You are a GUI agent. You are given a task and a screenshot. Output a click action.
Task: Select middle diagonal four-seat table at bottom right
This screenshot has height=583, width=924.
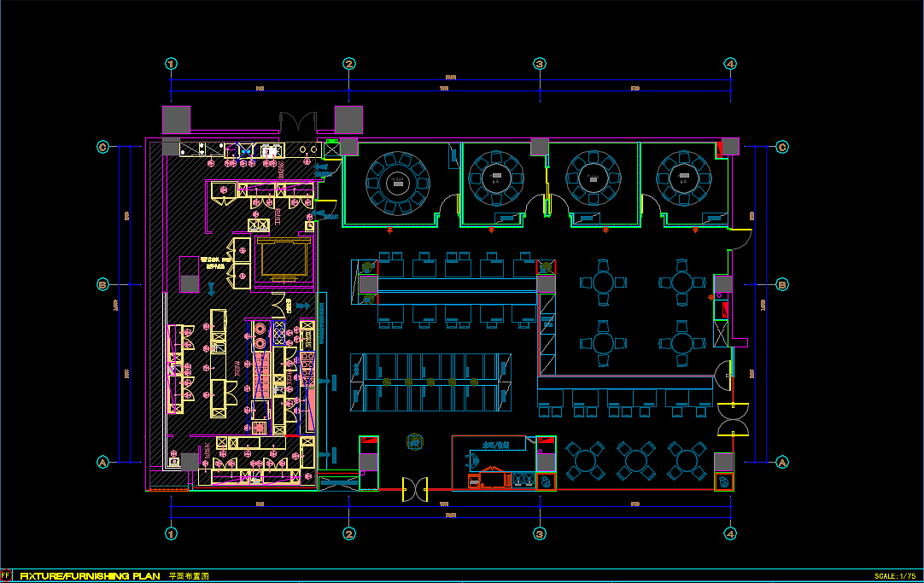636,461
